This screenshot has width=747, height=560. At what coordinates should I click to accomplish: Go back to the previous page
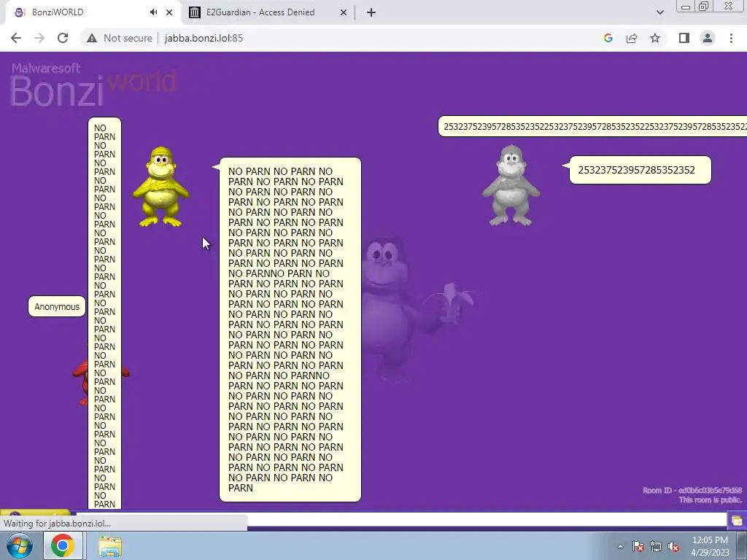(x=16, y=38)
